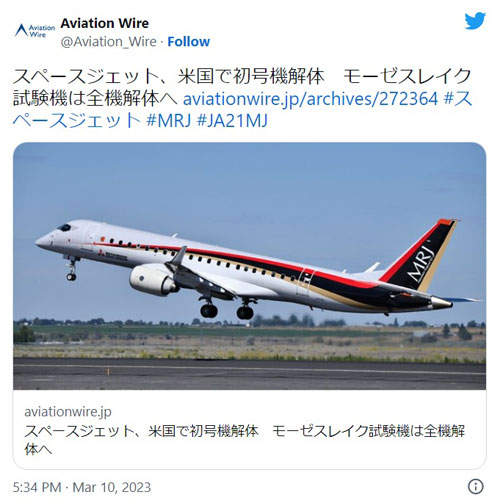The image size is (500, 503).
Task: Open the Aviation Wire display name
Action: coord(104,23)
